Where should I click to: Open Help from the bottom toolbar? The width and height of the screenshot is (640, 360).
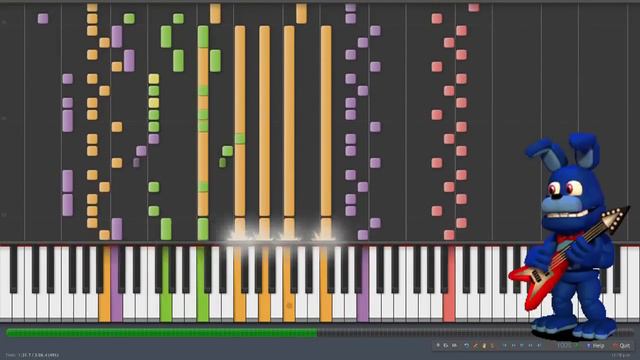pos(595,346)
